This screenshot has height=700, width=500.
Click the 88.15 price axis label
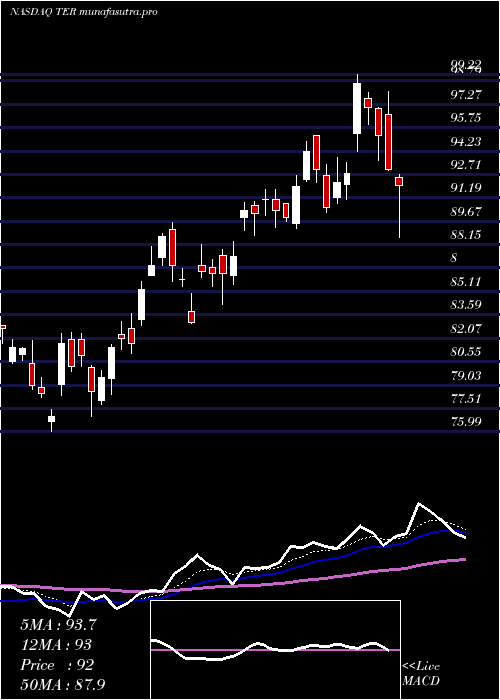[466, 235]
